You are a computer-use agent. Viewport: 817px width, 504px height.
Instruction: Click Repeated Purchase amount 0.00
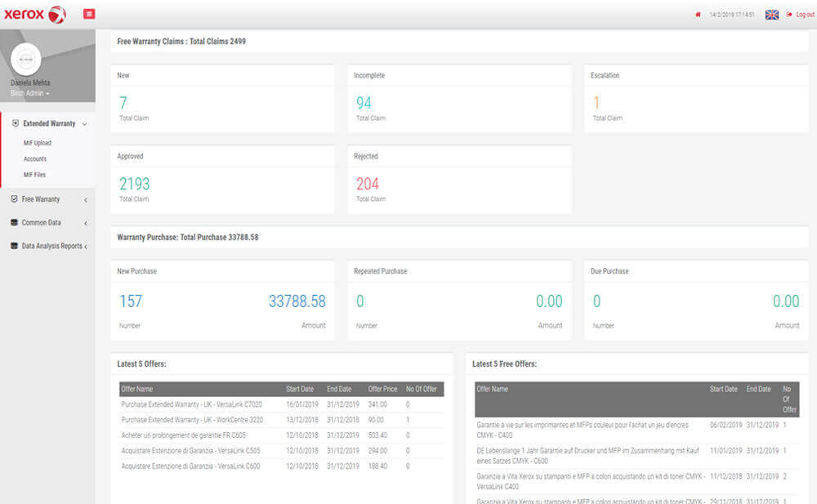click(x=549, y=301)
